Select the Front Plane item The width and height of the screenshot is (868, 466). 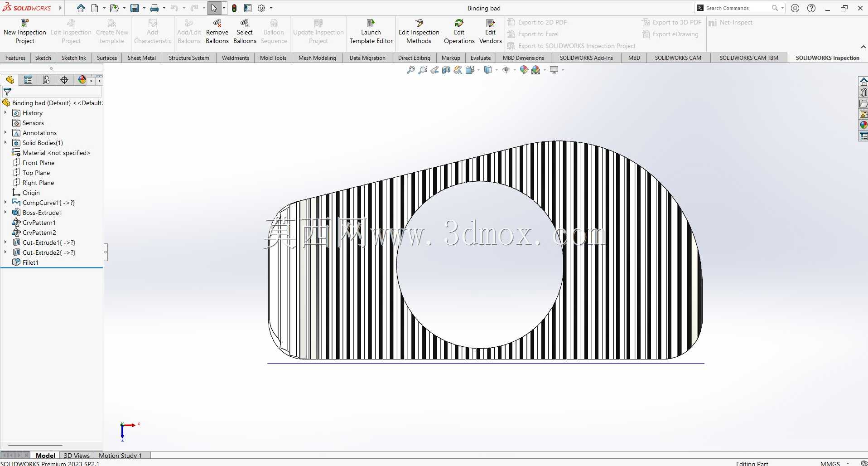pos(38,163)
